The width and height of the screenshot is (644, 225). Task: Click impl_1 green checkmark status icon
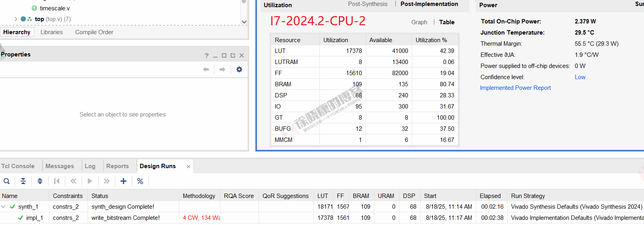tap(20, 218)
